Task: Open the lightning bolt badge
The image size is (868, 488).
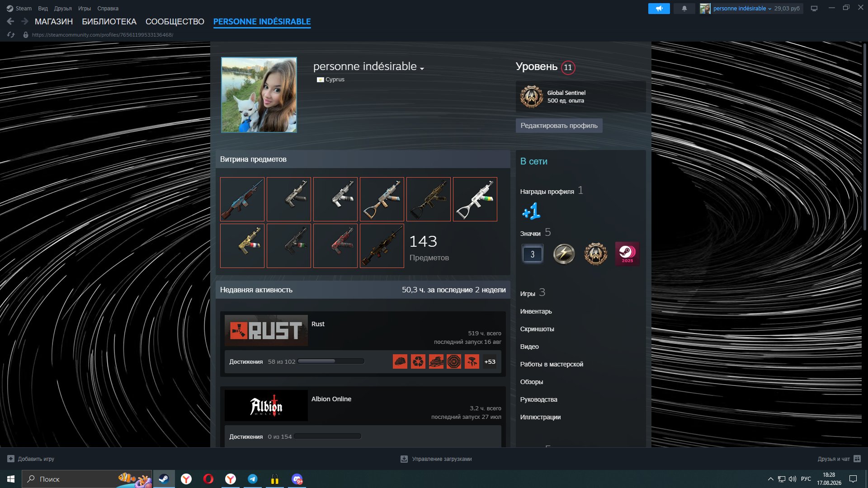Action: tap(564, 254)
